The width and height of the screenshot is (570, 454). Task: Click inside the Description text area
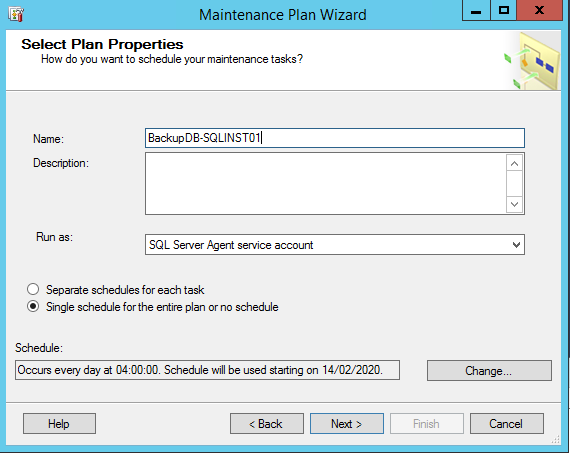[325, 184]
